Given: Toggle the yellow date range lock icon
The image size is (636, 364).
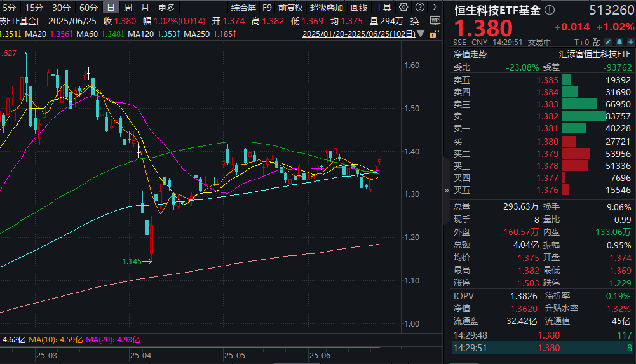Looking at the screenshot, I should coord(433,34).
